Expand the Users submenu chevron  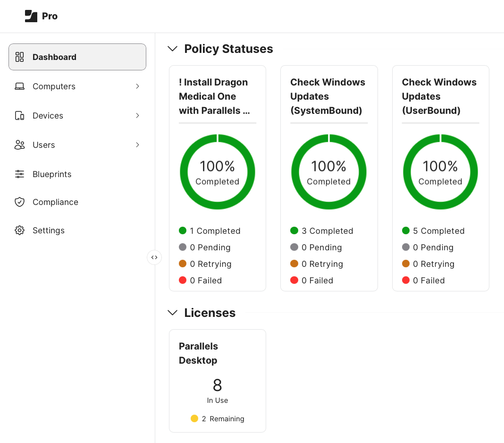(137, 145)
